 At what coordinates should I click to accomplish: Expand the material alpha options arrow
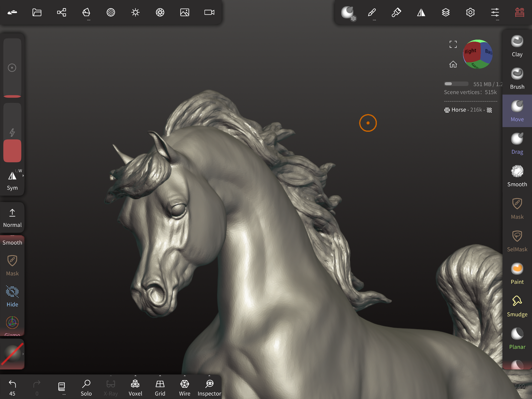tap(23, 354)
